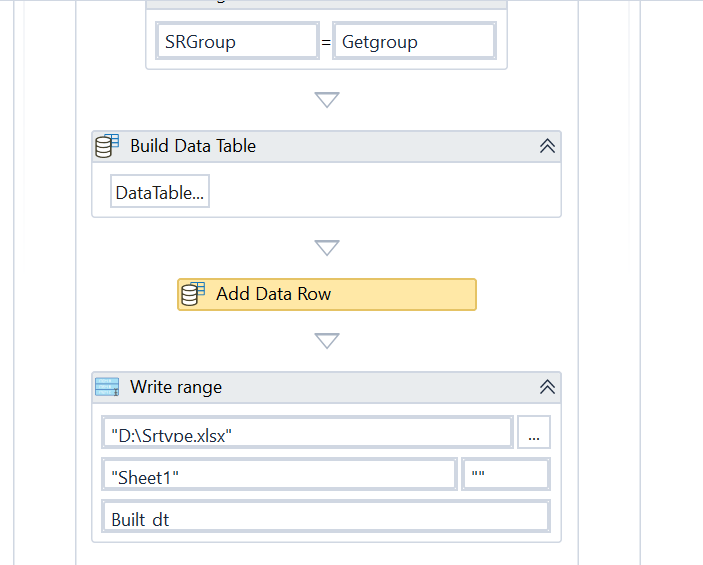Click the Built_dt data table field

[325, 517]
